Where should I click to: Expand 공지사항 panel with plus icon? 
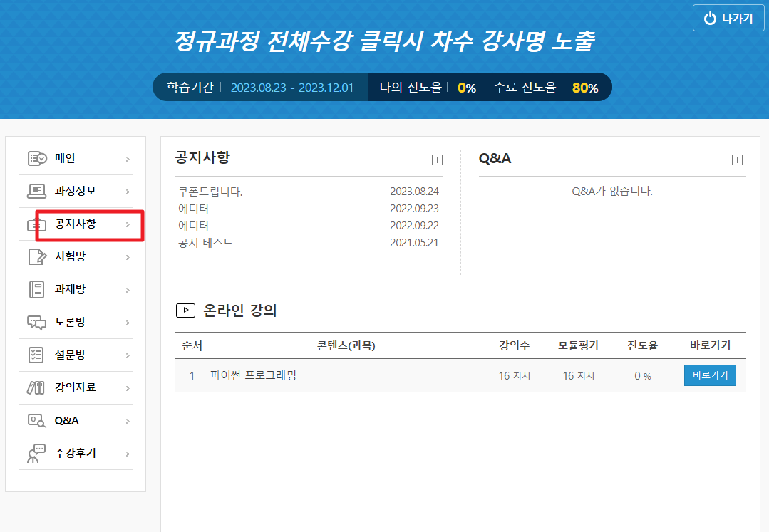pyautogui.click(x=437, y=160)
